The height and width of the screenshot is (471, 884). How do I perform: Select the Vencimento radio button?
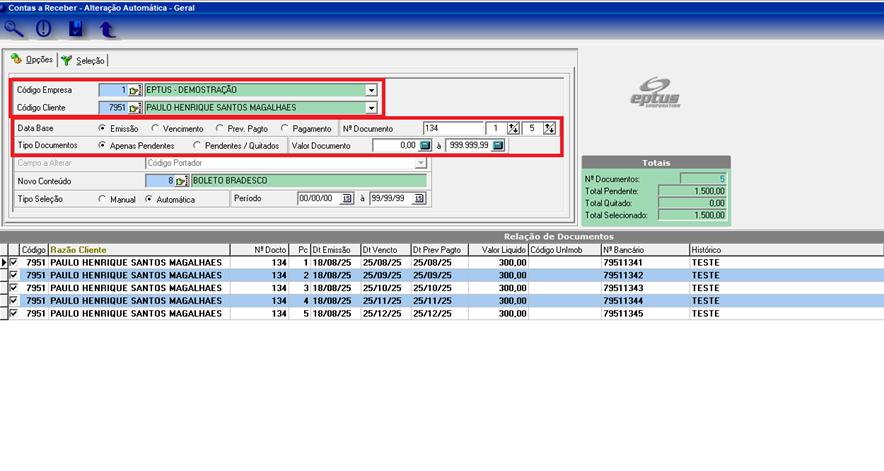coord(156,129)
